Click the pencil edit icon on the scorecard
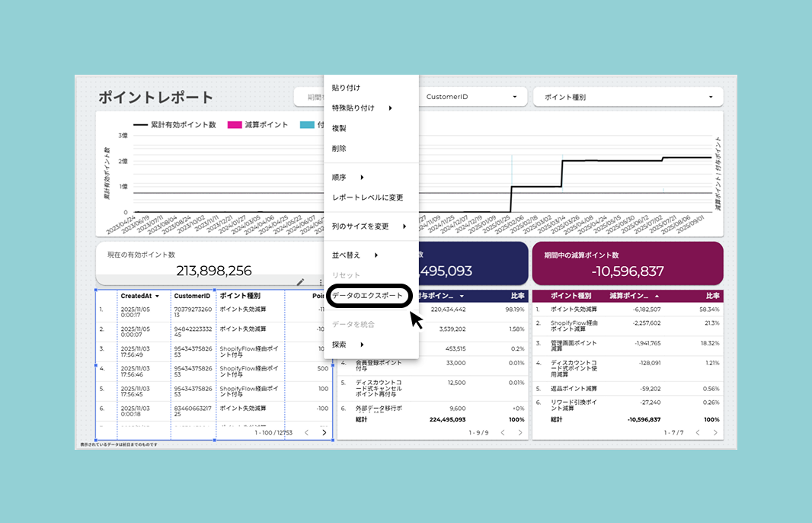812x523 pixels. (300, 282)
